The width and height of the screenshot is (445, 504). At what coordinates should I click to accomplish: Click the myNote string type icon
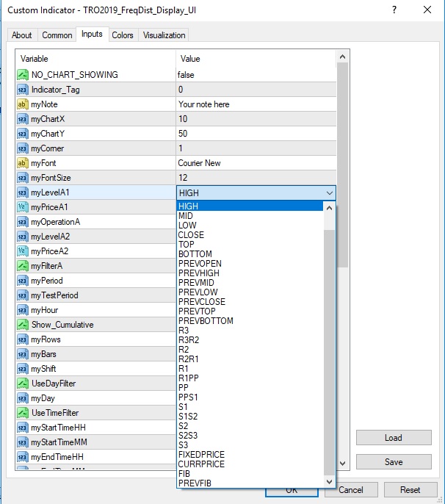[x=23, y=104]
